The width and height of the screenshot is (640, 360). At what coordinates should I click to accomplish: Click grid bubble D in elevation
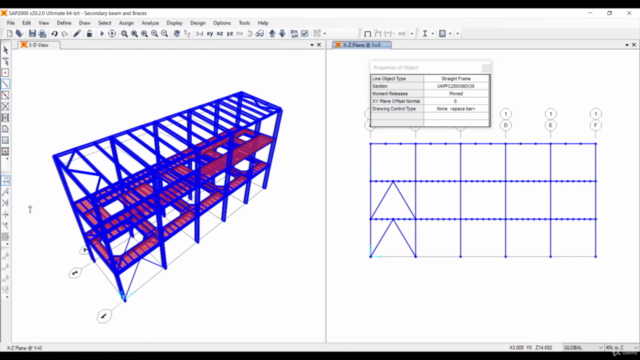506,125
